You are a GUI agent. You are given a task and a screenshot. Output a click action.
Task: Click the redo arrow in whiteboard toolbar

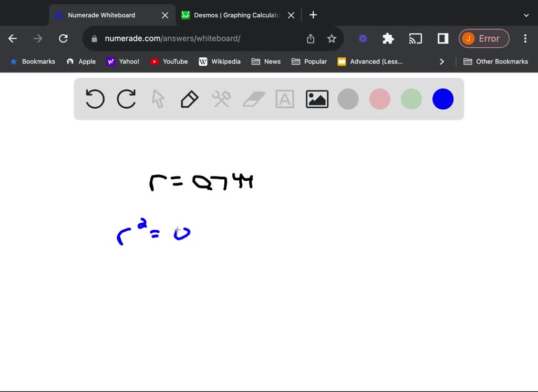tap(127, 99)
